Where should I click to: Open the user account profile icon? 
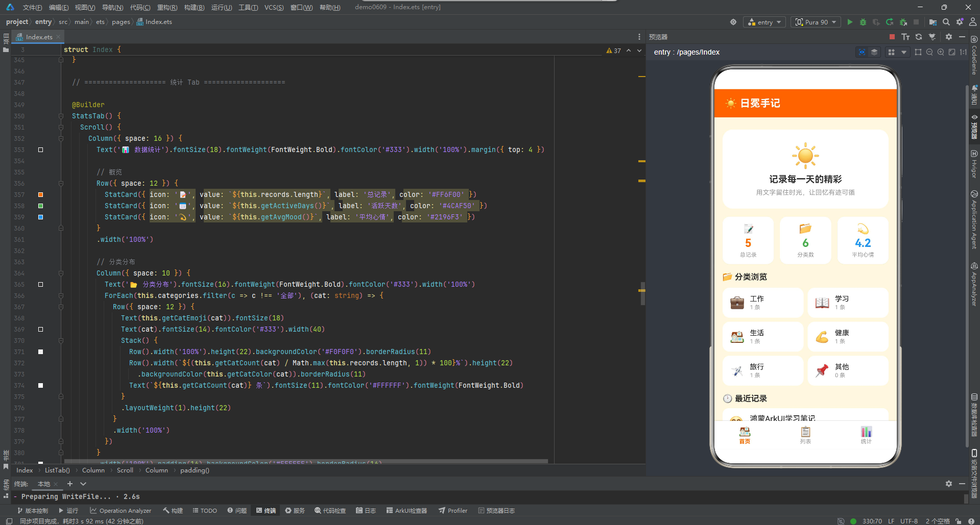[x=973, y=22]
